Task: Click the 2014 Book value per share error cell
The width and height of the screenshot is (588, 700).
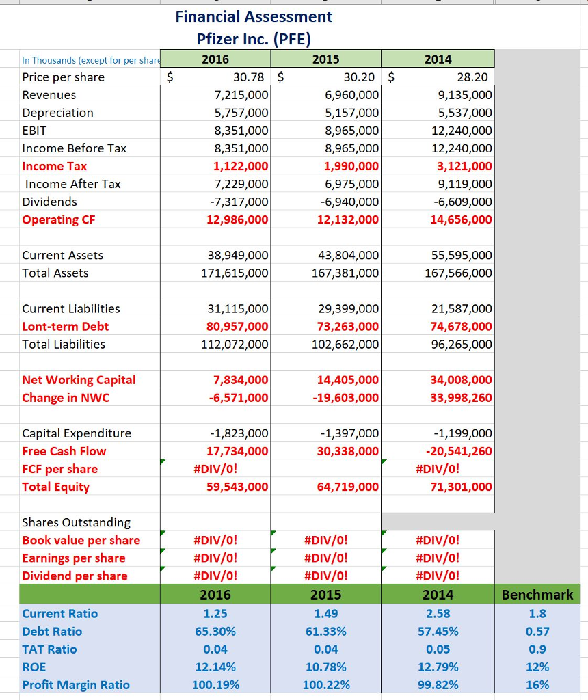Action: 438,540
